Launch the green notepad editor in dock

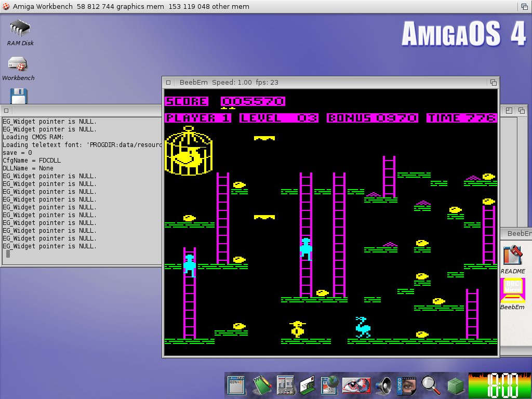262,385
